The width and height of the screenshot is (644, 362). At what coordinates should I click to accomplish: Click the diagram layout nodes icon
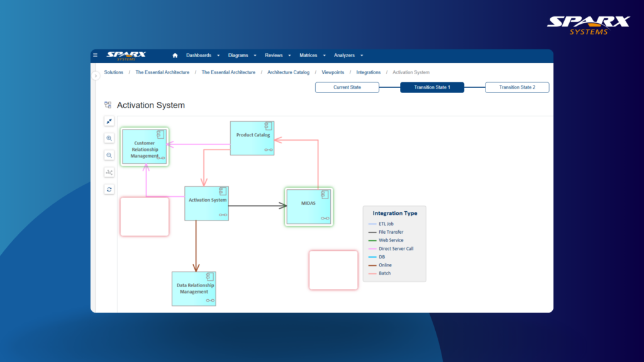click(109, 172)
